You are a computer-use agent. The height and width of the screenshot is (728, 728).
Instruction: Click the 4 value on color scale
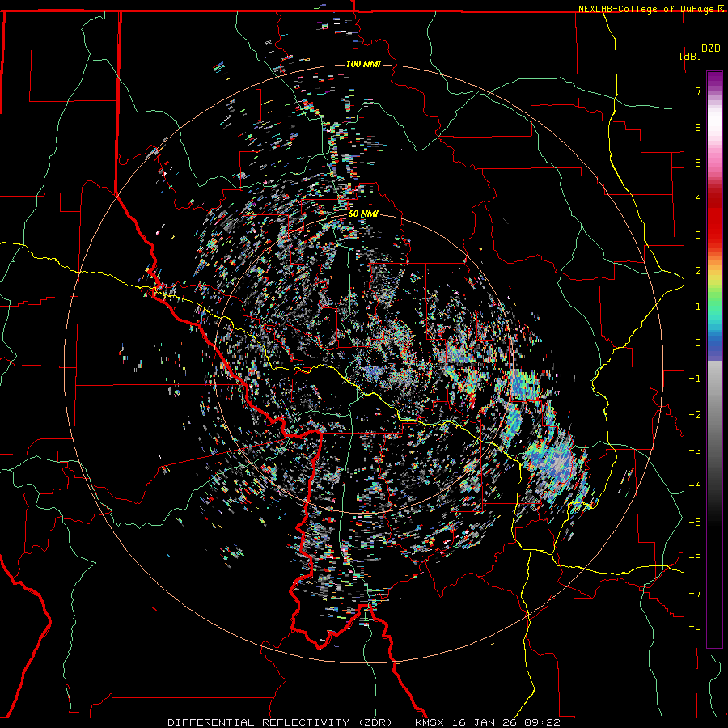point(698,199)
